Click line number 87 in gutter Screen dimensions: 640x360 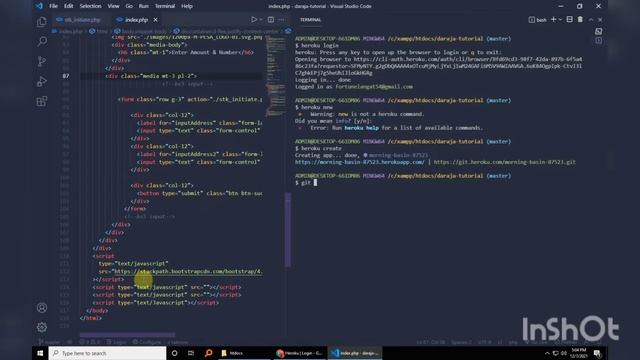coord(66,76)
